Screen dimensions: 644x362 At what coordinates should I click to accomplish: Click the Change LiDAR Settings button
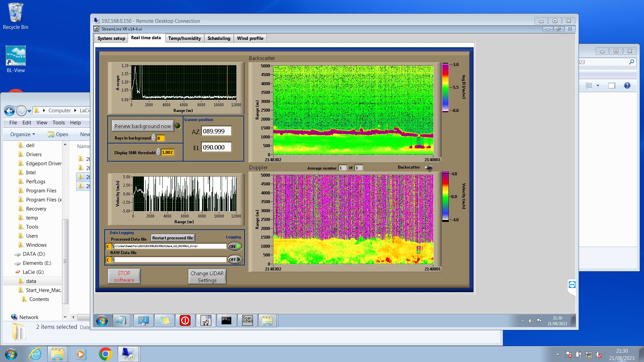click(207, 277)
